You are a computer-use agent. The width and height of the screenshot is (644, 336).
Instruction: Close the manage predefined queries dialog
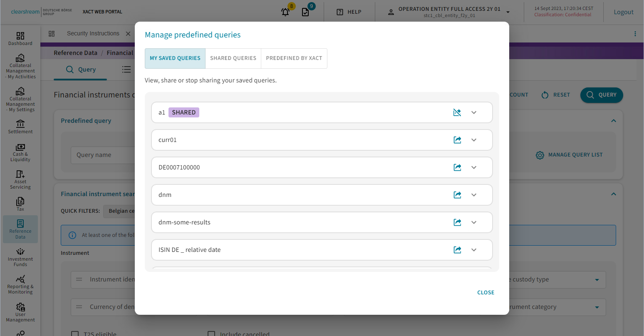coord(485,293)
